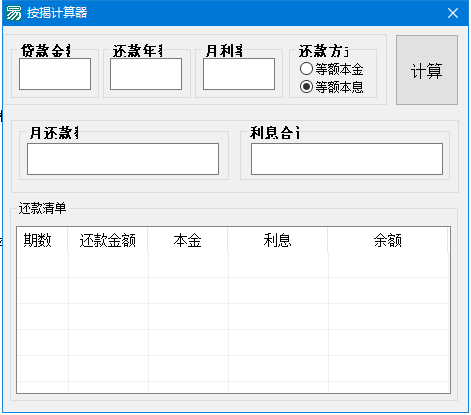Click the 计算 button
The image size is (471, 415).
[x=427, y=70]
